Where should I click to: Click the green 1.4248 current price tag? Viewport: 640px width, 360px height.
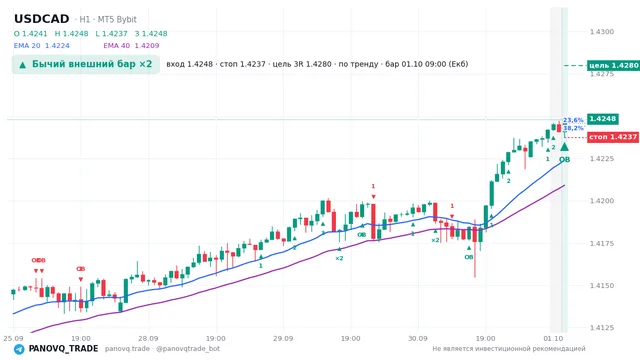pyautogui.click(x=603, y=119)
